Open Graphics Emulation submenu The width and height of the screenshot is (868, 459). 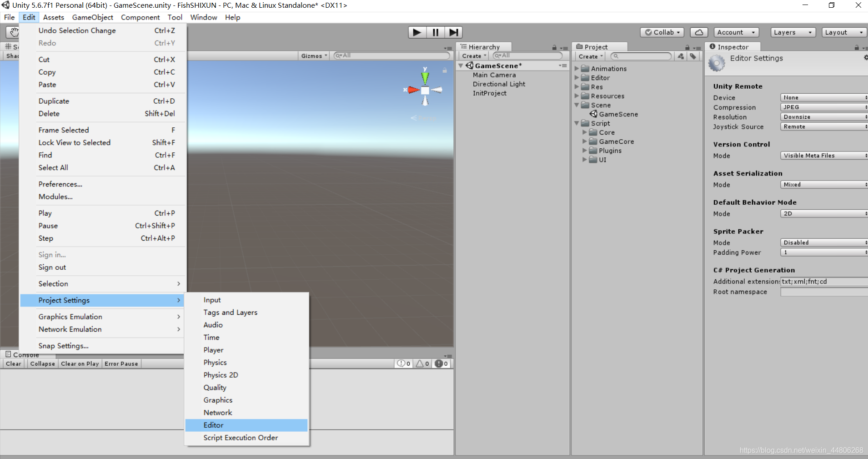tap(103, 317)
